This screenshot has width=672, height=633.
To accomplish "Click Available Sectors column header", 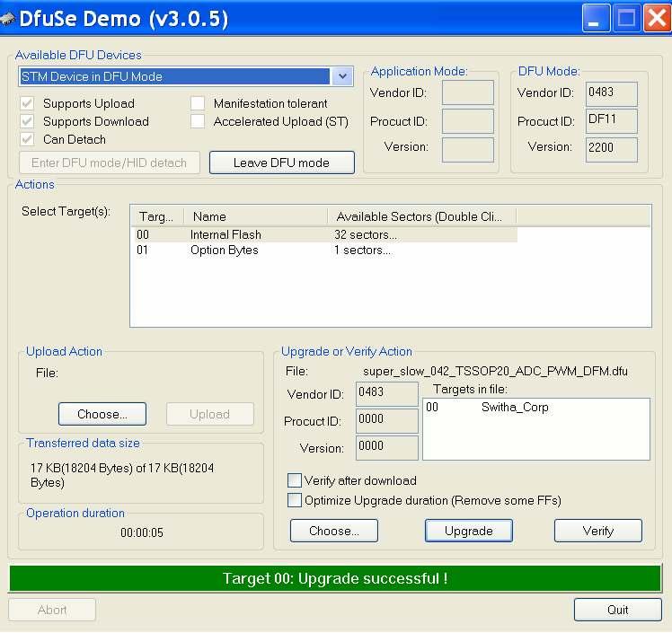I will pos(421,216).
